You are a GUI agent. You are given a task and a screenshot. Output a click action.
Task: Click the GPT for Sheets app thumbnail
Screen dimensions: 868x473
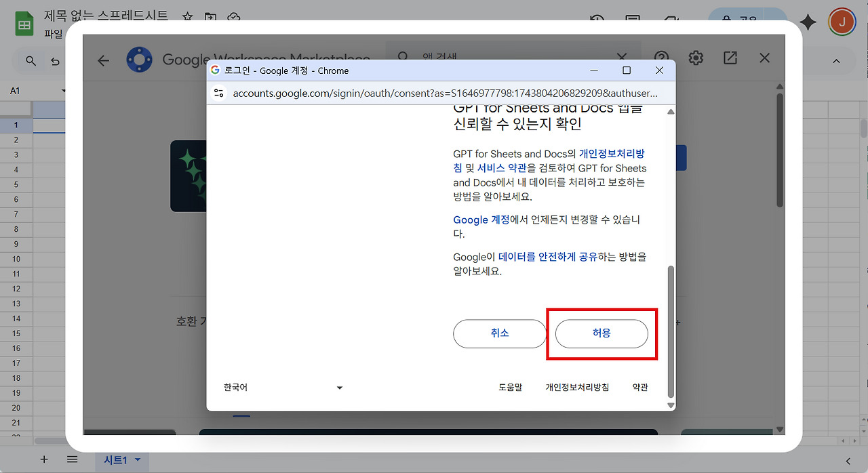click(189, 176)
